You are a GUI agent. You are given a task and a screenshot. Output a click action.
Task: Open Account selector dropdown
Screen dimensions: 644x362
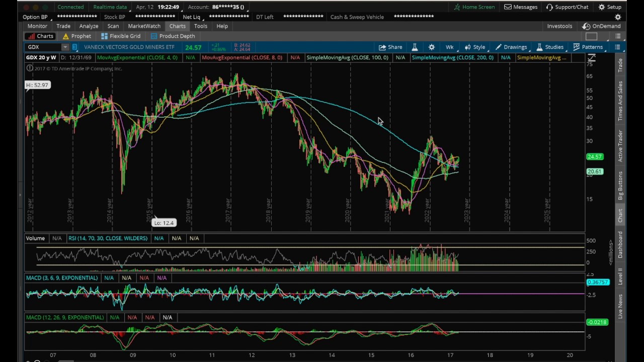tap(216, 7)
